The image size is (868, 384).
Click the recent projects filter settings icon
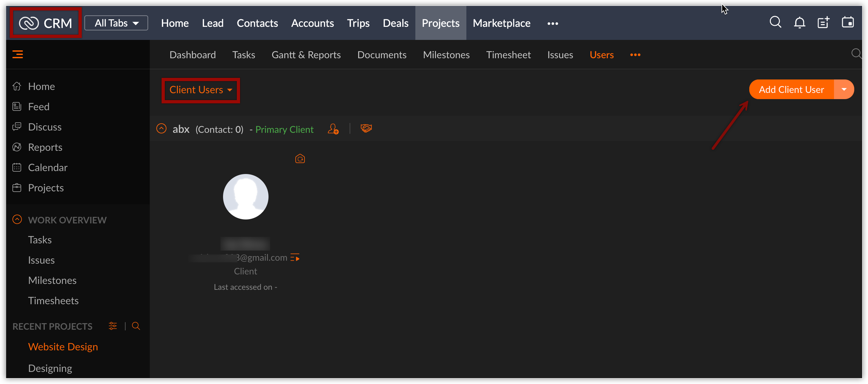coord(113,326)
